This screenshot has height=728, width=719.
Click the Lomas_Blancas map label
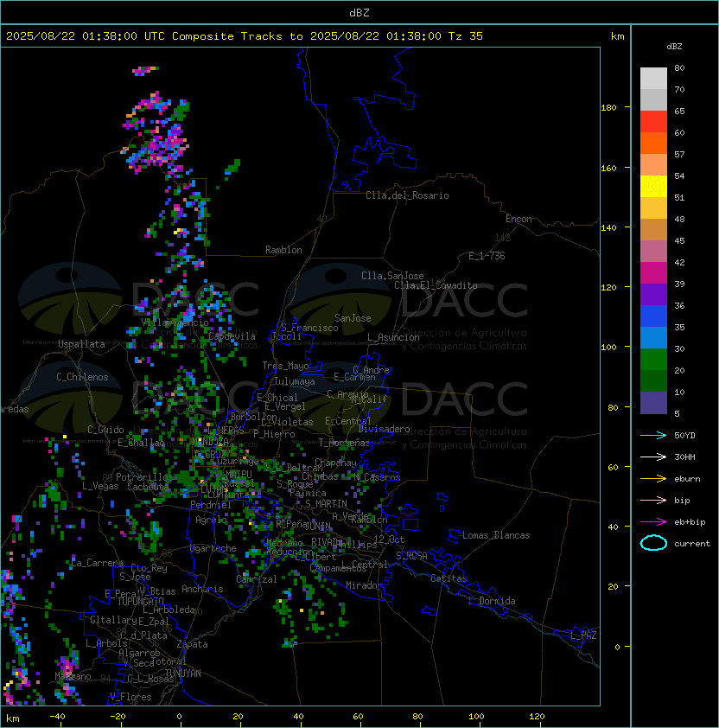pyautogui.click(x=496, y=535)
